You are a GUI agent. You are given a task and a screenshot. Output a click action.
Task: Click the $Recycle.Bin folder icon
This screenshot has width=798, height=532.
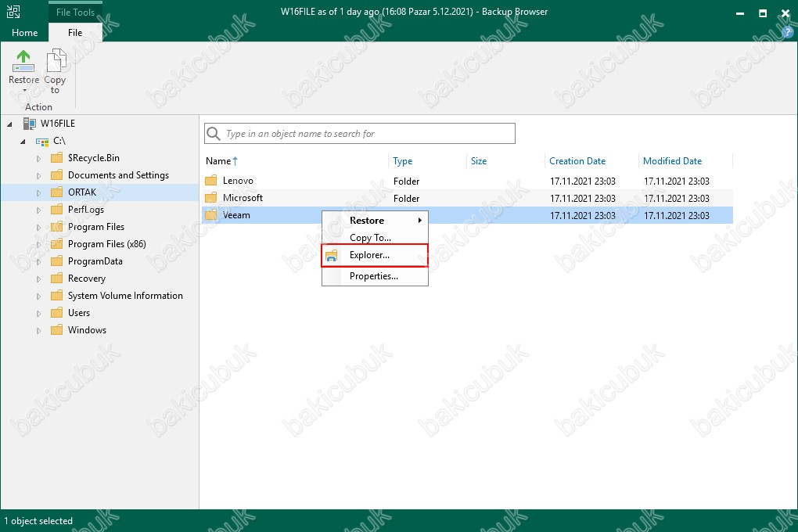pyautogui.click(x=57, y=158)
